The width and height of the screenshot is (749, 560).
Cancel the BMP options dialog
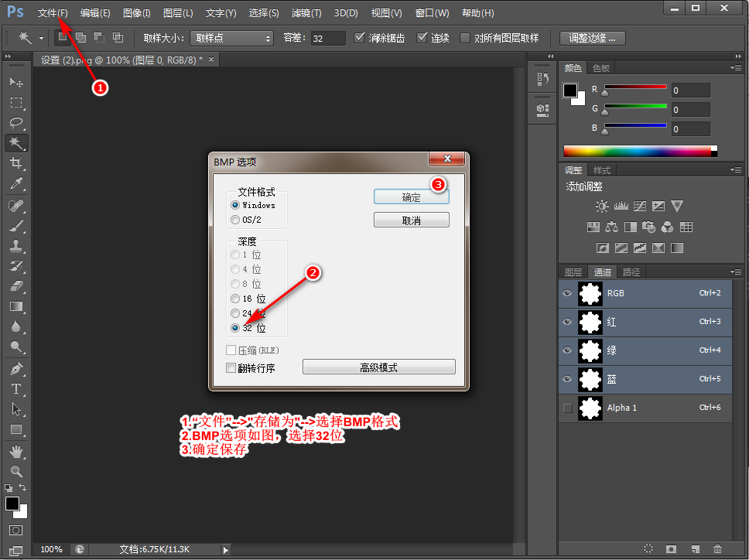tap(412, 220)
